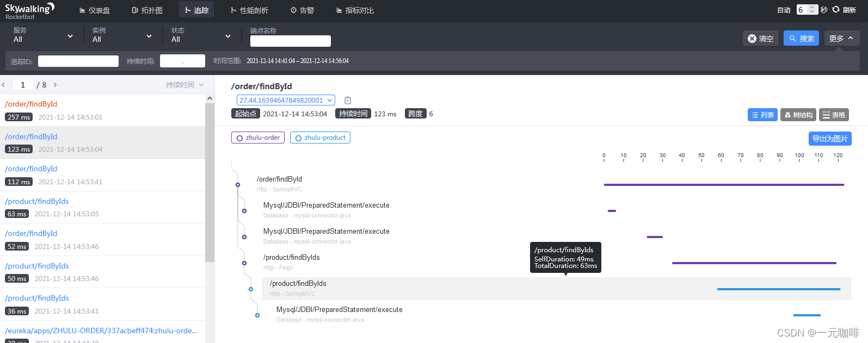Click the 持续时间 duration range input
This screenshot has height=343, width=868.
[x=182, y=61]
